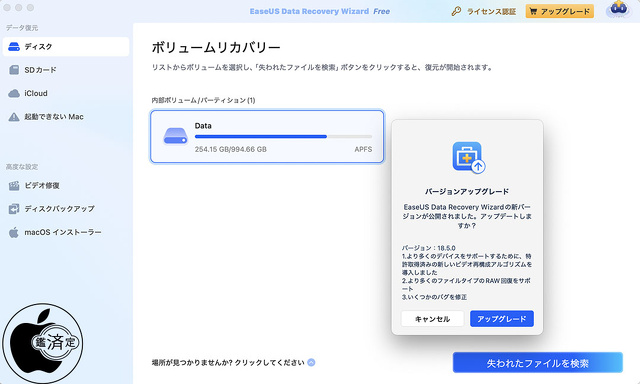Image resolution: width=640 pixels, height=384 pixels.
Task: Click the orange アップグレード button in title bar
Action: pos(560,11)
